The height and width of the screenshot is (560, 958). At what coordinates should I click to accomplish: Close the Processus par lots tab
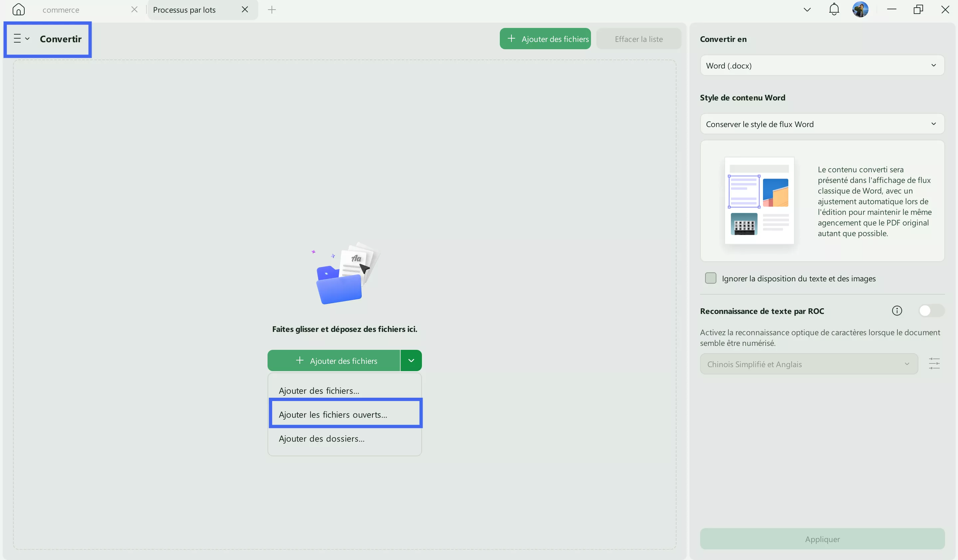click(x=245, y=10)
